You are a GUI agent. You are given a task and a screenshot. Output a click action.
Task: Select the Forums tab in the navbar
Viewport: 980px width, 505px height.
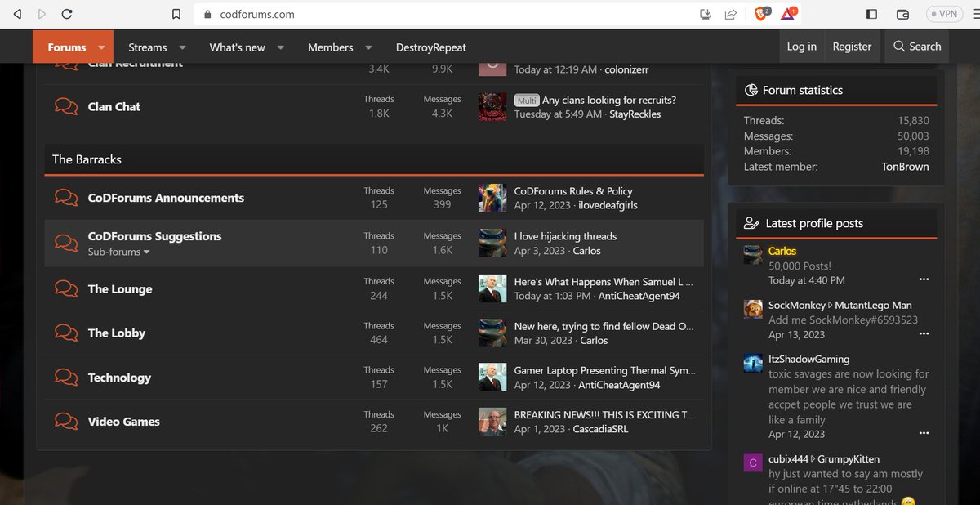click(x=65, y=47)
